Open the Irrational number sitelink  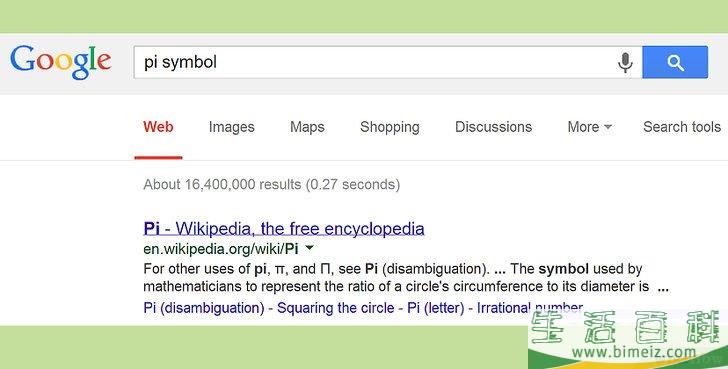(x=530, y=308)
